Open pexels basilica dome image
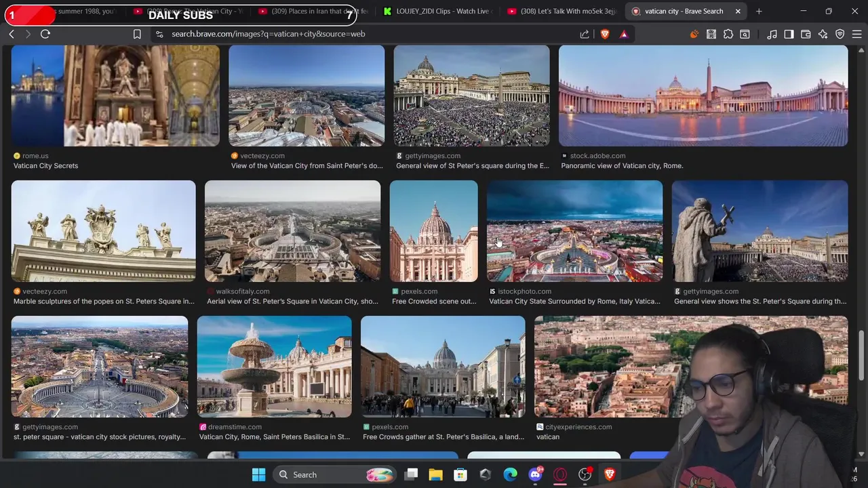This screenshot has width=868, height=488. (x=433, y=231)
